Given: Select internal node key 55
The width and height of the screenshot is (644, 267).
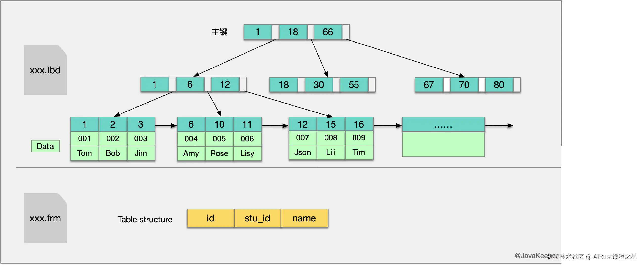Looking at the screenshot, I should pos(354,85).
